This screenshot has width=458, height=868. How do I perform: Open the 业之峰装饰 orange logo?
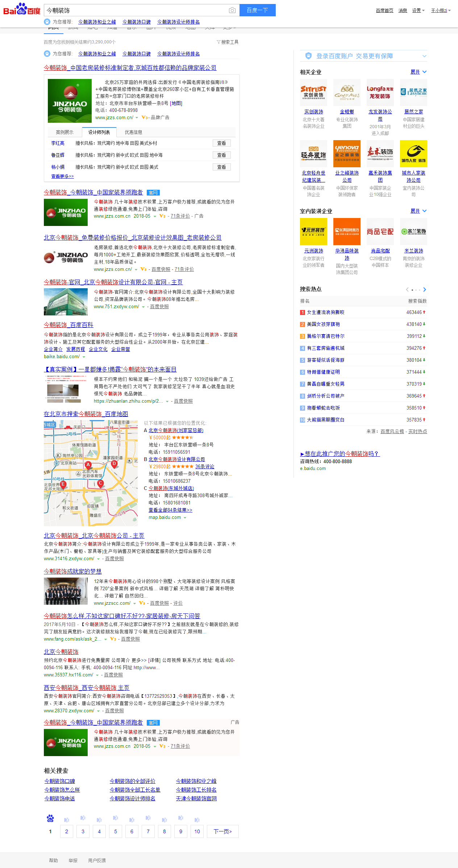point(347,154)
